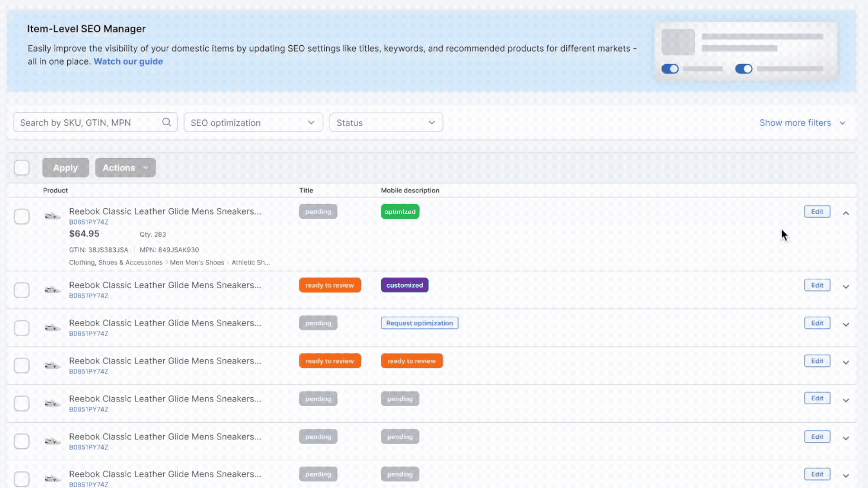
Task: Select checkbox of the optimized row
Action: click(22, 216)
